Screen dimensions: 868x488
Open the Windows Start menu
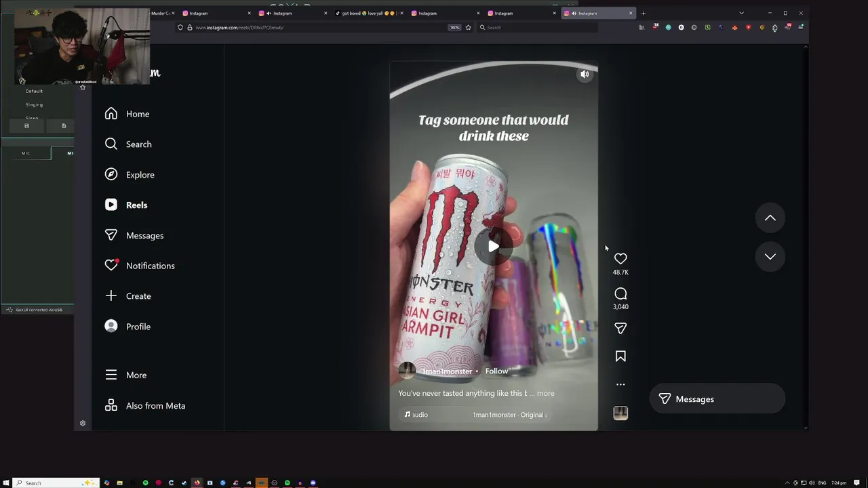(x=5, y=483)
